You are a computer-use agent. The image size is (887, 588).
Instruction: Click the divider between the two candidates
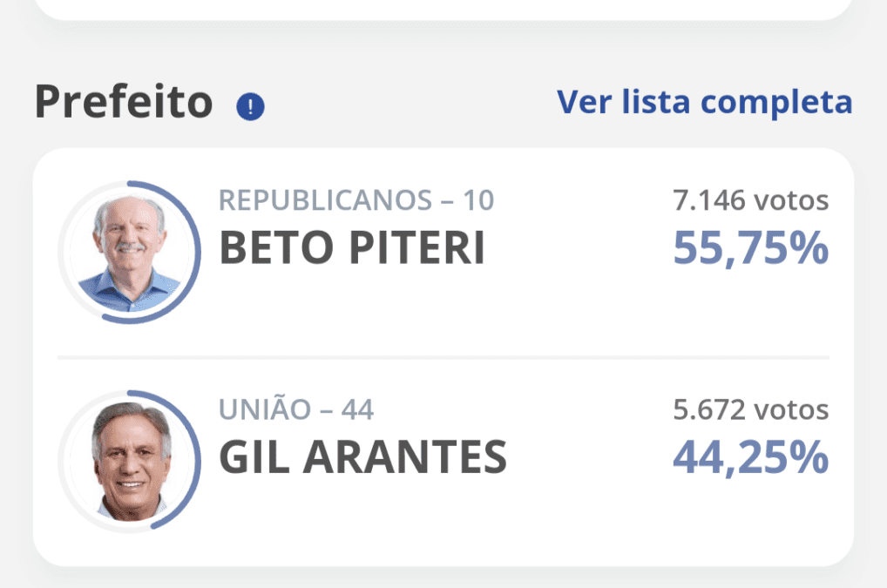[x=443, y=357]
